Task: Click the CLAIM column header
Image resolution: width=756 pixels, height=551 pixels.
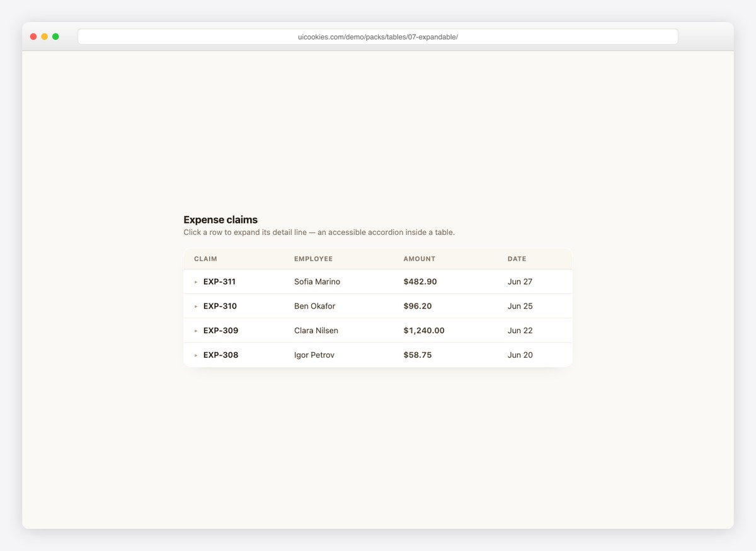Action: click(x=205, y=259)
